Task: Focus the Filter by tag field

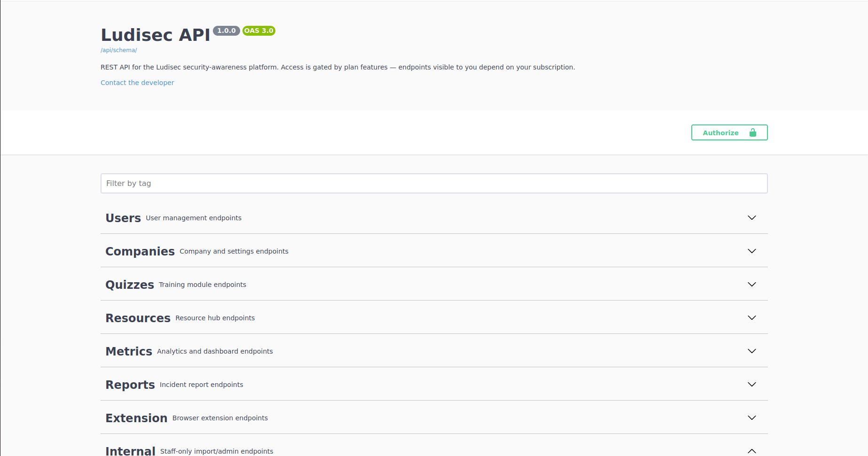Action: tap(434, 183)
